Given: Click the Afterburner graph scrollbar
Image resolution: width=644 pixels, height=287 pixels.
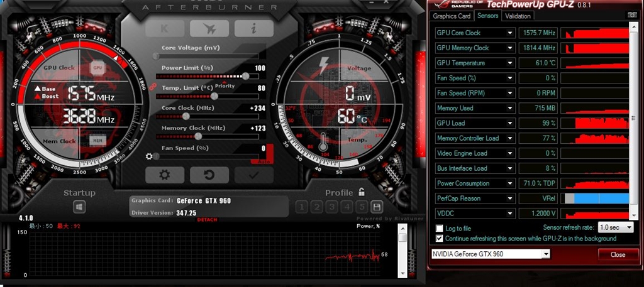Looking at the screenshot, I should (402, 251).
